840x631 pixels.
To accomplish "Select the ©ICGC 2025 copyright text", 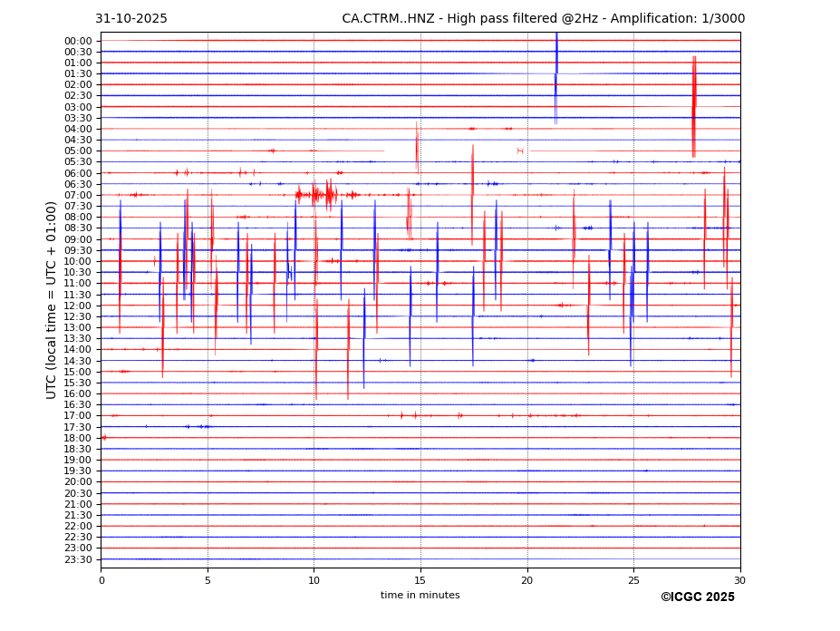I will (697, 597).
